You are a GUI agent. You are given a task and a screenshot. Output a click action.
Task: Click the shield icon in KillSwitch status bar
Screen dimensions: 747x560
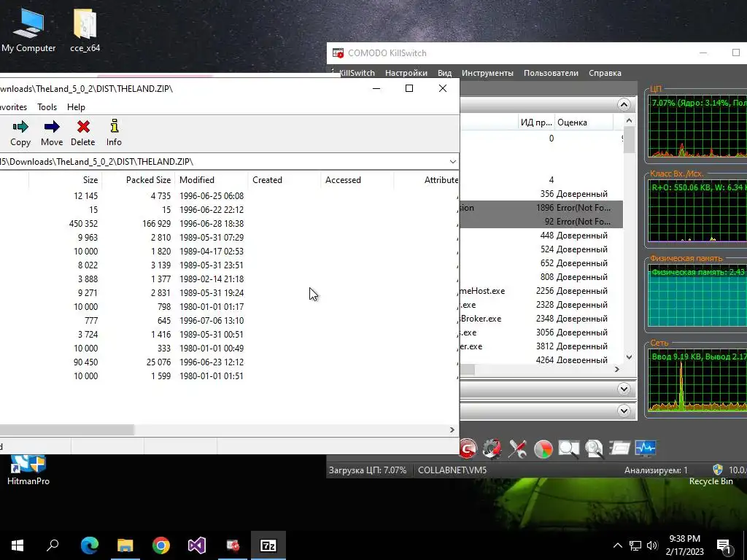(718, 470)
